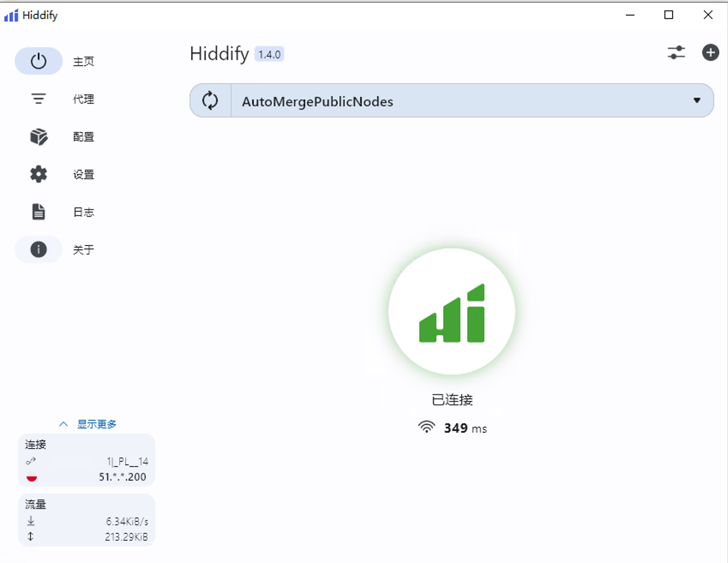Toggle connection with green Hiddify button
This screenshot has height=563, width=728.
coord(452,311)
